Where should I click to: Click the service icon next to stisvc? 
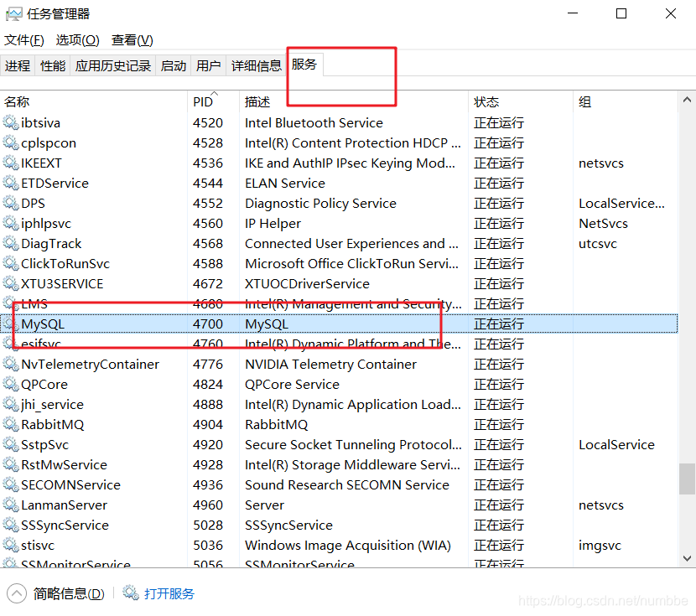tap(11, 545)
